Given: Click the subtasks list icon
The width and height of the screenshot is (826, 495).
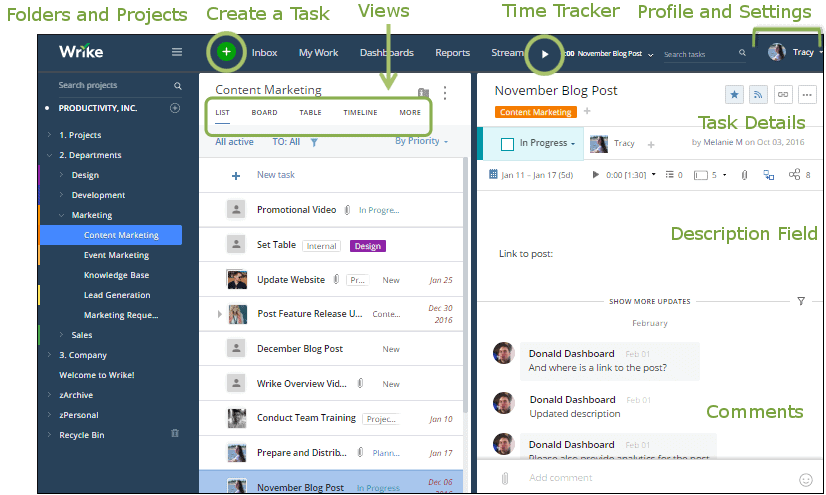Looking at the screenshot, I should (x=670, y=174).
